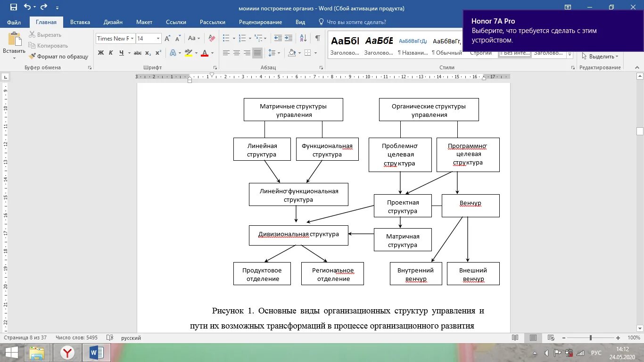Decrease paragraph indent
Image resolution: width=644 pixels, height=362 pixels.
pos(278,39)
